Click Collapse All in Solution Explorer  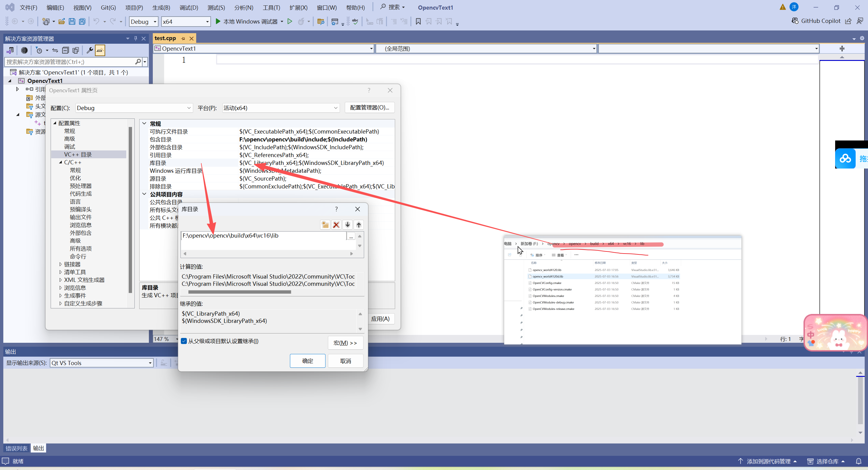point(65,50)
